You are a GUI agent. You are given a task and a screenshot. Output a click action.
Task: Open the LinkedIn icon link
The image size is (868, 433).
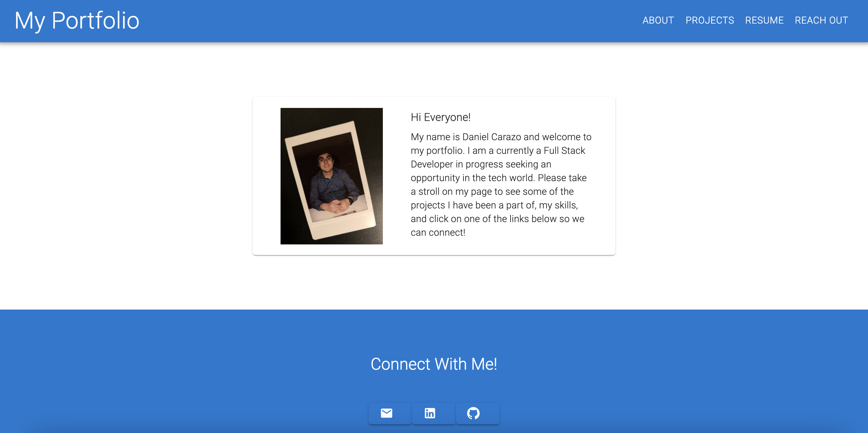tap(430, 413)
